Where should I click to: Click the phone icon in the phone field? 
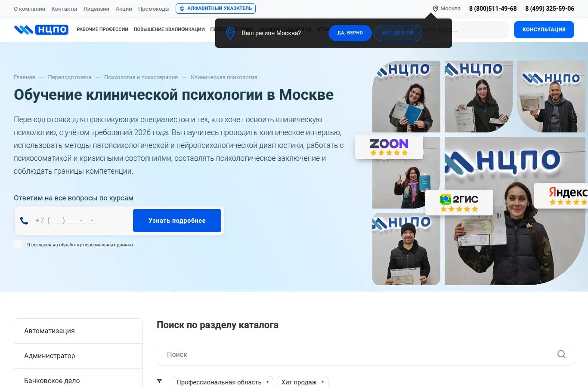pyautogui.click(x=24, y=221)
